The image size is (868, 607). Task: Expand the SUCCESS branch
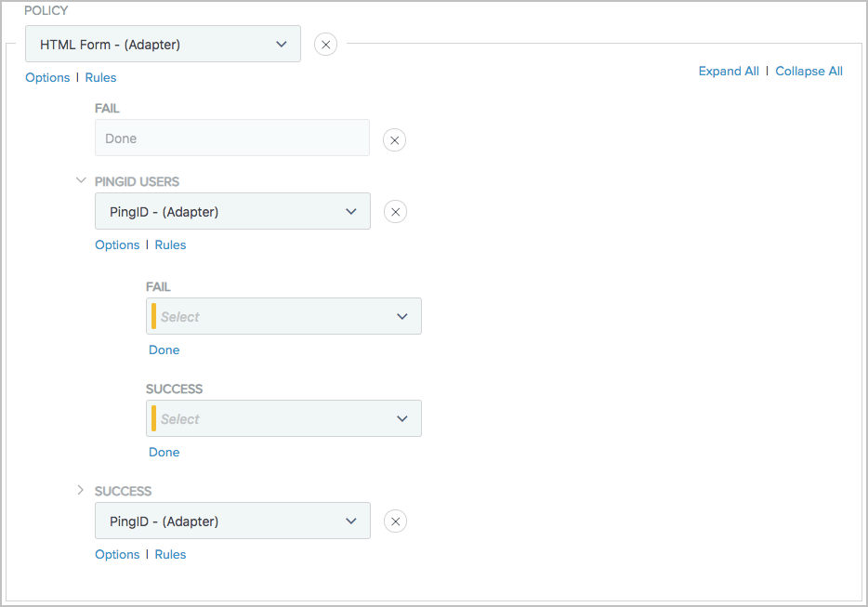point(81,489)
